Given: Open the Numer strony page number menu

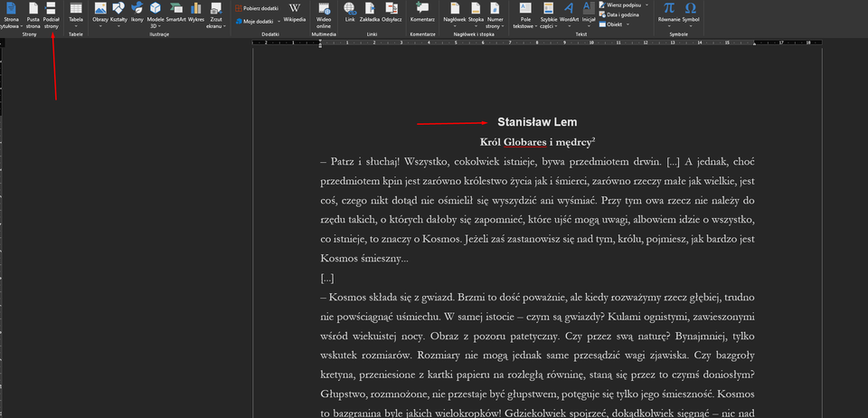Looking at the screenshot, I should click(495, 15).
